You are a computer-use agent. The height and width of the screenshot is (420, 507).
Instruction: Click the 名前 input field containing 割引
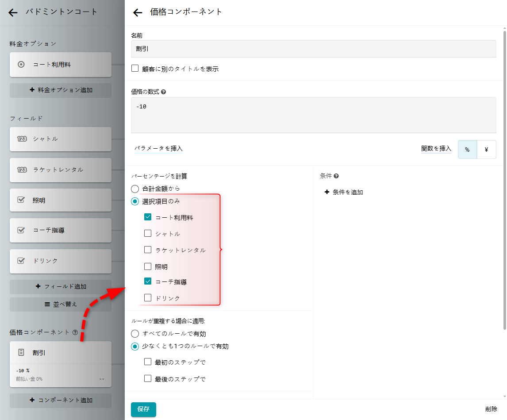[313, 49]
